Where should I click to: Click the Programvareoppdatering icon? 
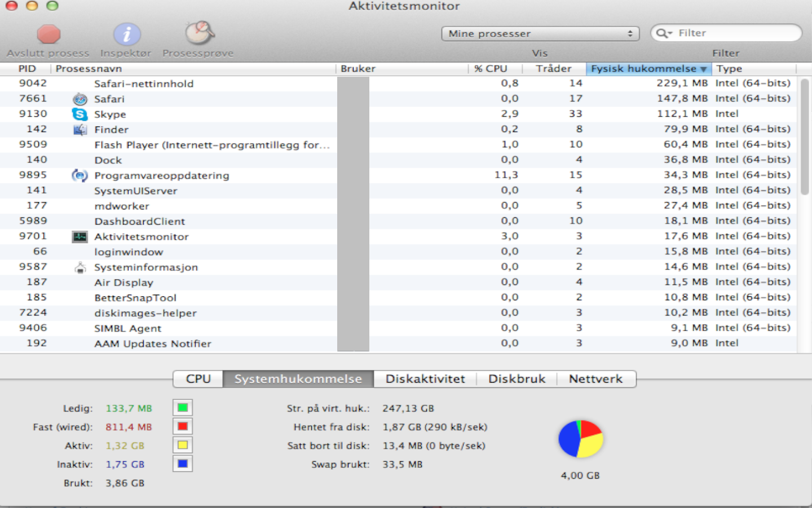tap(80, 175)
